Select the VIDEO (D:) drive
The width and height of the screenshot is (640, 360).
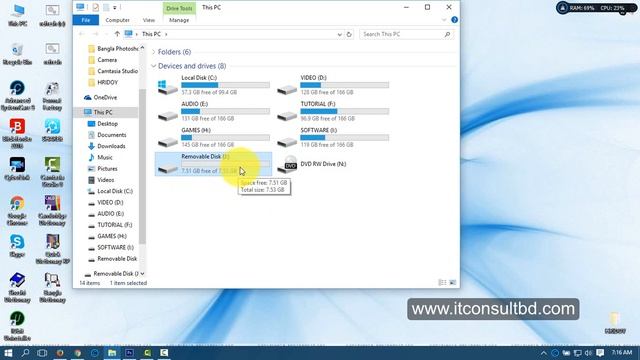(333, 85)
